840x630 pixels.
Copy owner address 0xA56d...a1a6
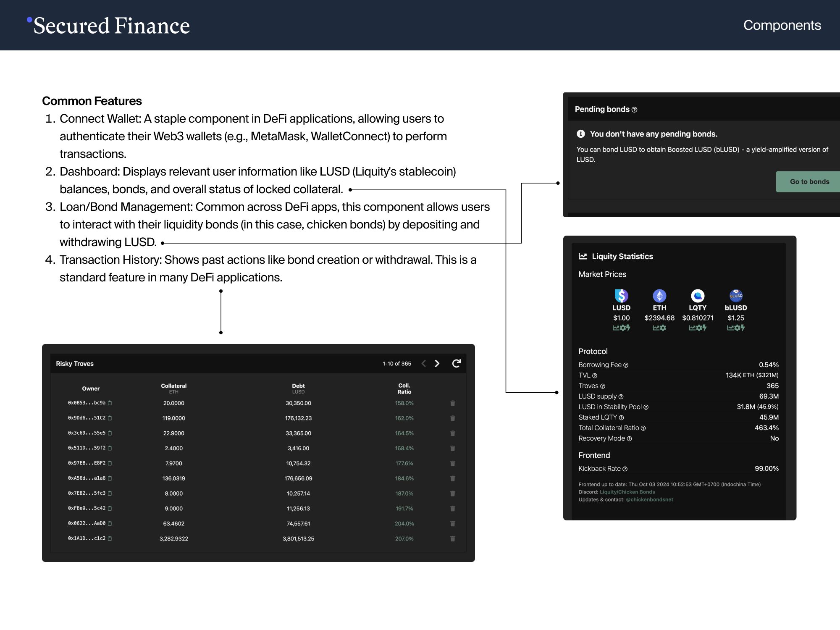pos(110,478)
